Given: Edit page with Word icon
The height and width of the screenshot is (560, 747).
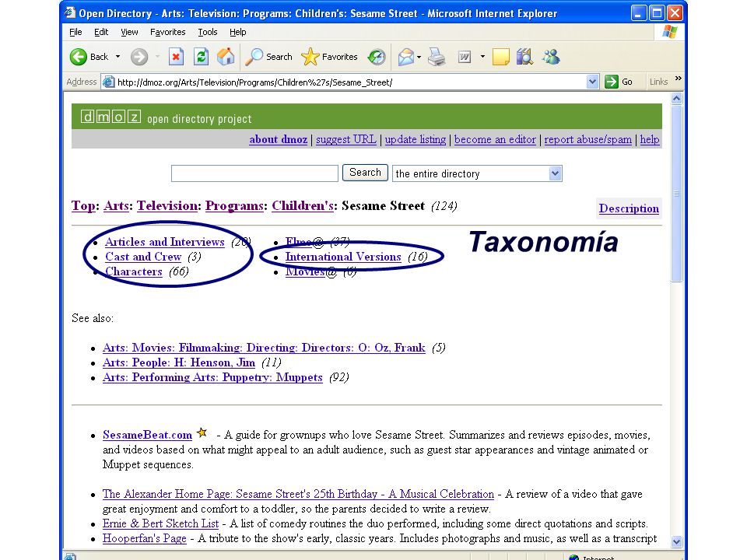Looking at the screenshot, I should click(x=465, y=57).
